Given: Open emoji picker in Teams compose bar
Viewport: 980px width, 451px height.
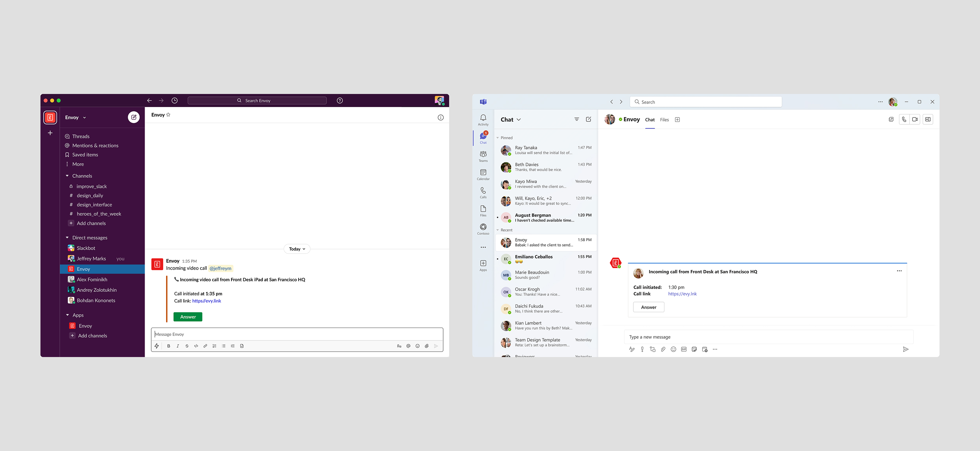Looking at the screenshot, I should [x=673, y=349].
